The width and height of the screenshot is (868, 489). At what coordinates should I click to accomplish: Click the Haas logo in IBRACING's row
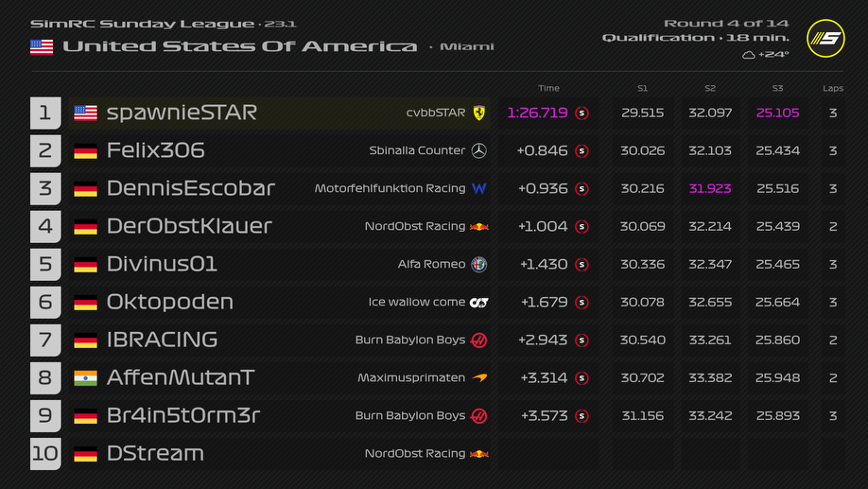(479, 340)
